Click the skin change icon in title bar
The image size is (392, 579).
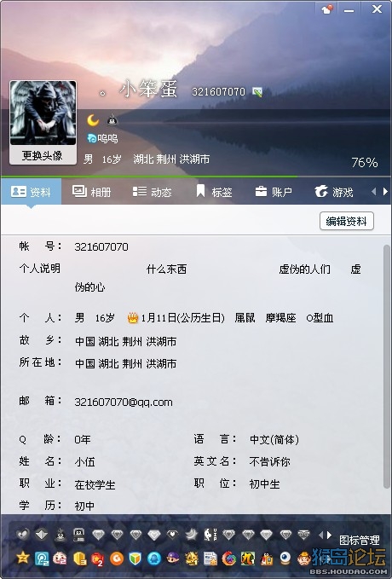pos(327,9)
